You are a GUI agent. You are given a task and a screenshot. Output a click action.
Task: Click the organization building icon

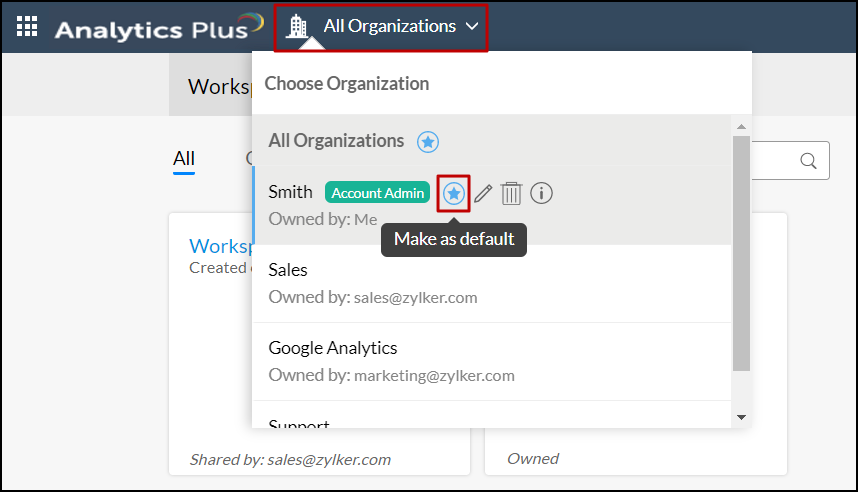coord(297,26)
